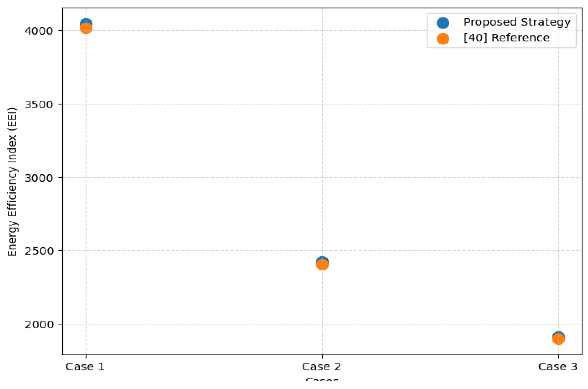Select the 4000 y-axis tick label
Screen dimensions: 588x389
(x=38, y=31)
